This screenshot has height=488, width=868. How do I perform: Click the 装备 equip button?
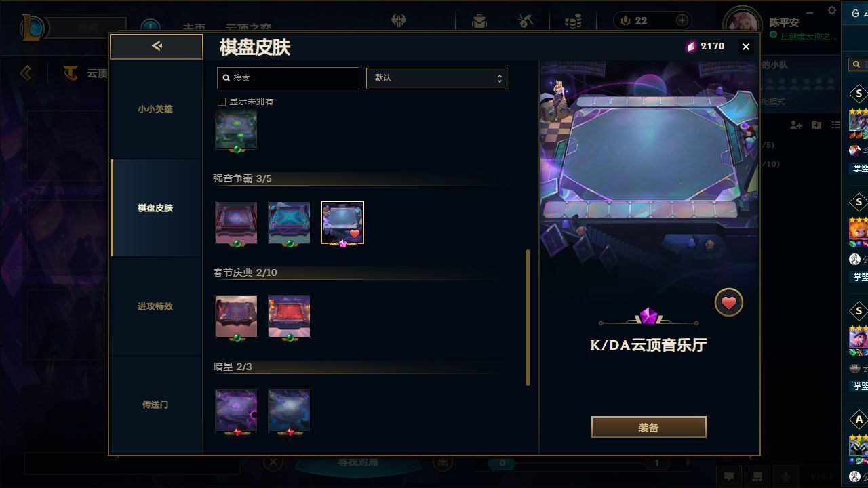point(648,428)
